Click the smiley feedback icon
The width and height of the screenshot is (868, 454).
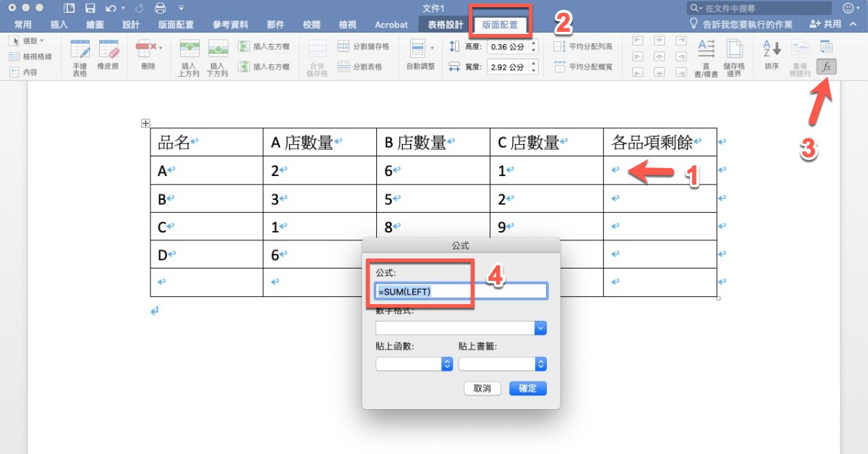(x=848, y=9)
